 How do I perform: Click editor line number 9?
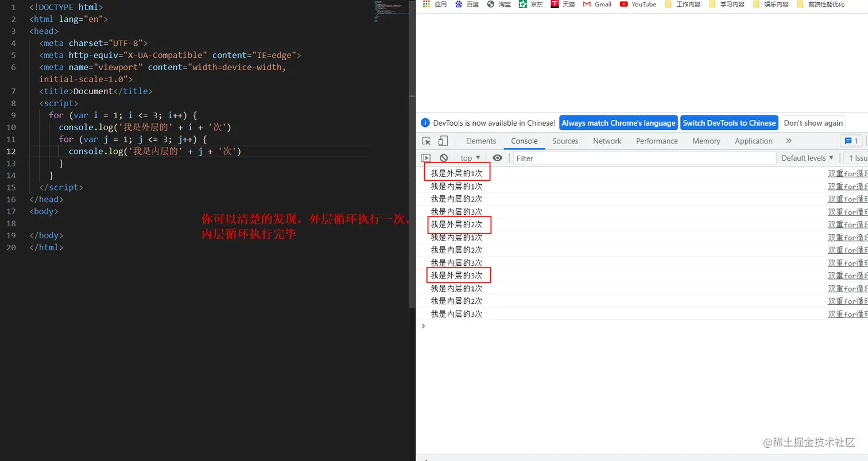14,115
